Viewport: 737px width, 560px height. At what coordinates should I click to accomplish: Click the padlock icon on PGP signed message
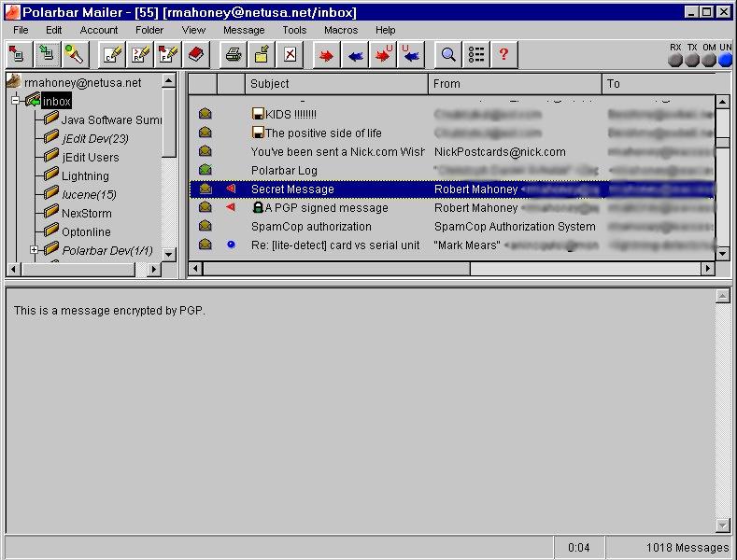click(x=258, y=208)
